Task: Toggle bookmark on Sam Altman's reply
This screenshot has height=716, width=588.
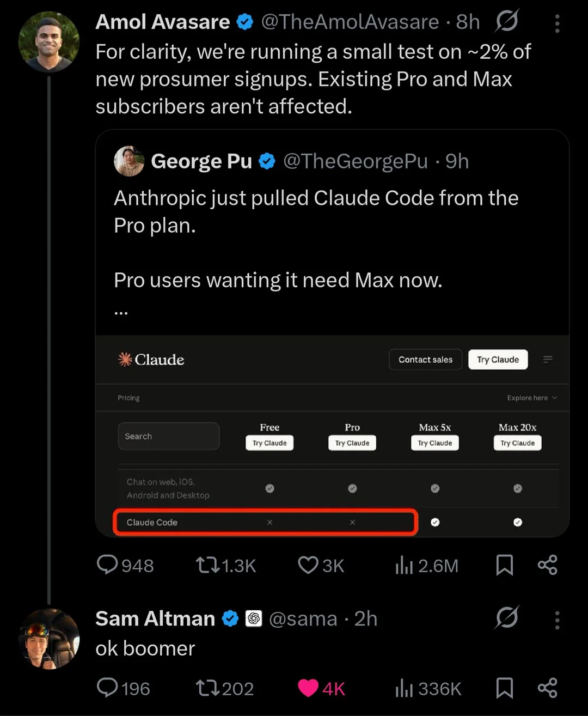Action: 505,688
